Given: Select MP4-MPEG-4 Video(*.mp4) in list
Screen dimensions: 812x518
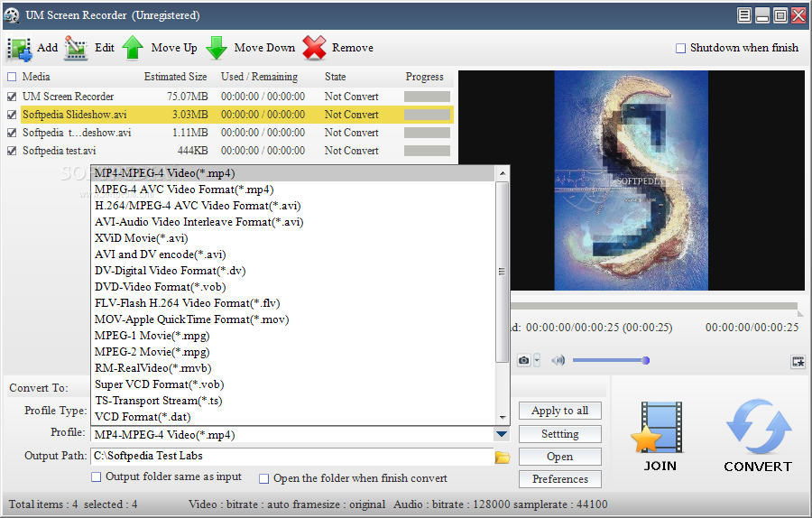Looking at the screenshot, I should tap(293, 173).
